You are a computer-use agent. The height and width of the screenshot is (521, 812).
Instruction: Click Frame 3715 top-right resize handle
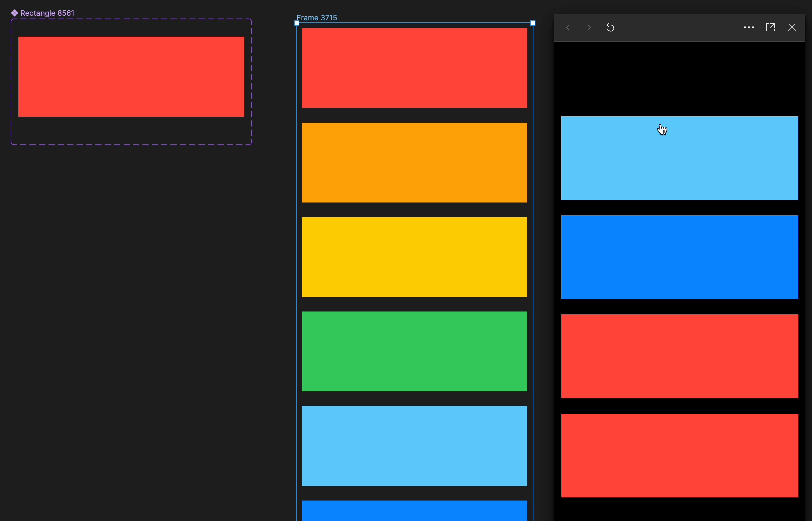point(533,23)
